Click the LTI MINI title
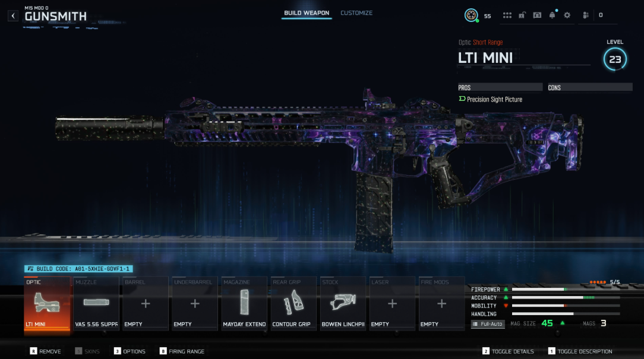Screen dimensions: 644x359 click(485, 58)
